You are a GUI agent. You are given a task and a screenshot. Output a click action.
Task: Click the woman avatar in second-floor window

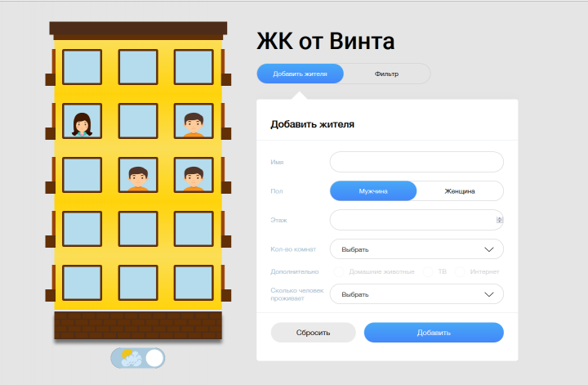click(82, 124)
